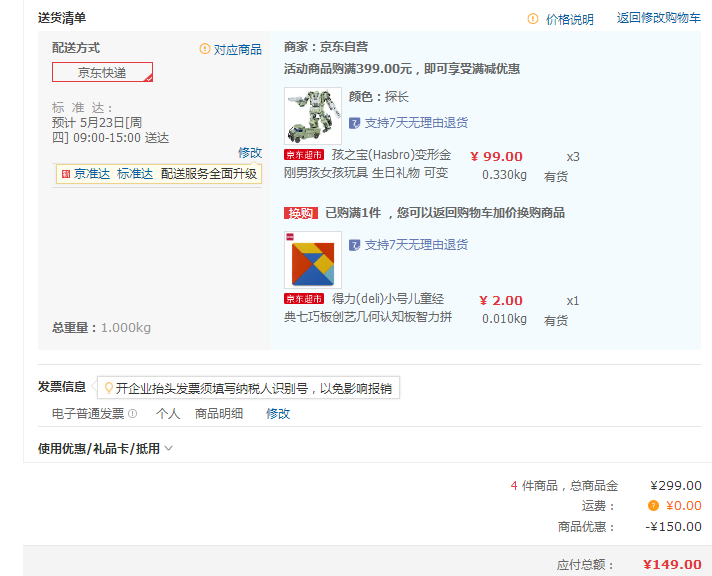Viewport: 712px width, 576px height.
Task: Open the 京准达 link
Action: click(x=92, y=174)
